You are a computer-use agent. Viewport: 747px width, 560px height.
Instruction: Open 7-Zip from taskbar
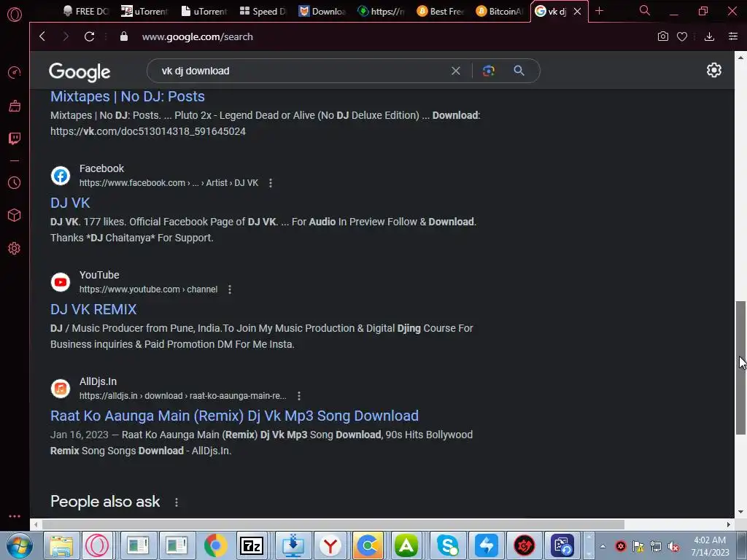(252, 545)
